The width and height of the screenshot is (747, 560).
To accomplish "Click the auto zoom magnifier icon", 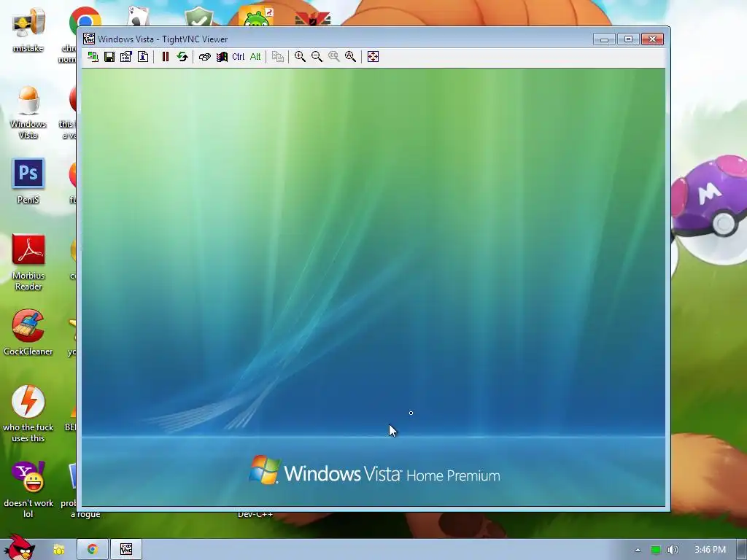I will coord(351,57).
